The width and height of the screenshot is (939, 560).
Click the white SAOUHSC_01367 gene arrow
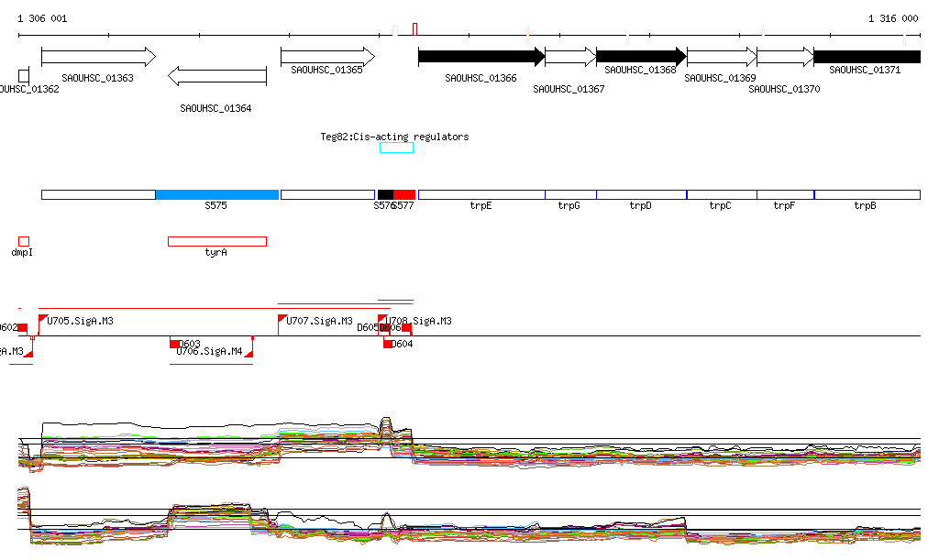[x=570, y=57]
